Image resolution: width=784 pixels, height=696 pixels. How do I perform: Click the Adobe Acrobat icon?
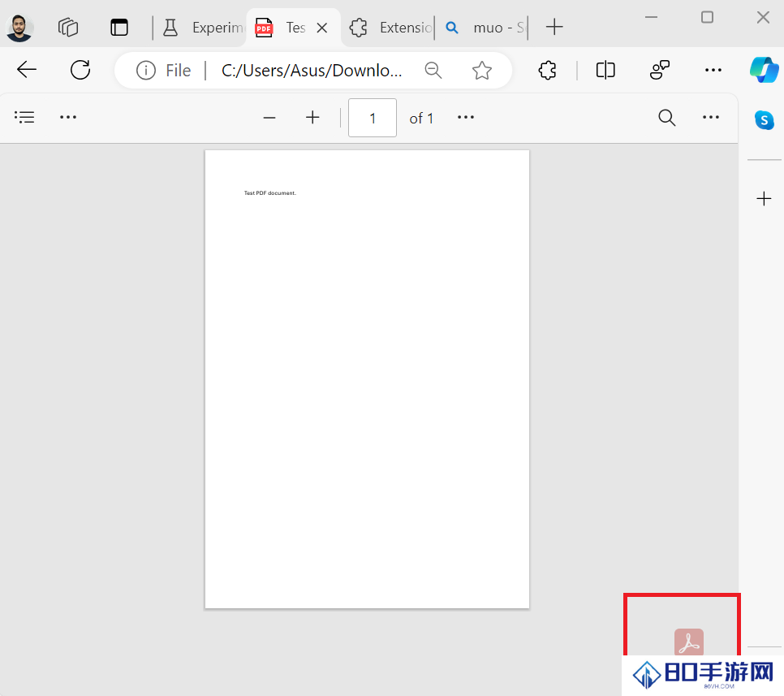pos(689,642)
